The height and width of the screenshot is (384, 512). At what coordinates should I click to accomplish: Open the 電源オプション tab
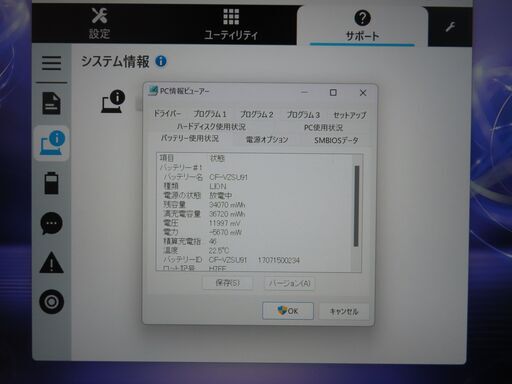pos(267,140)
